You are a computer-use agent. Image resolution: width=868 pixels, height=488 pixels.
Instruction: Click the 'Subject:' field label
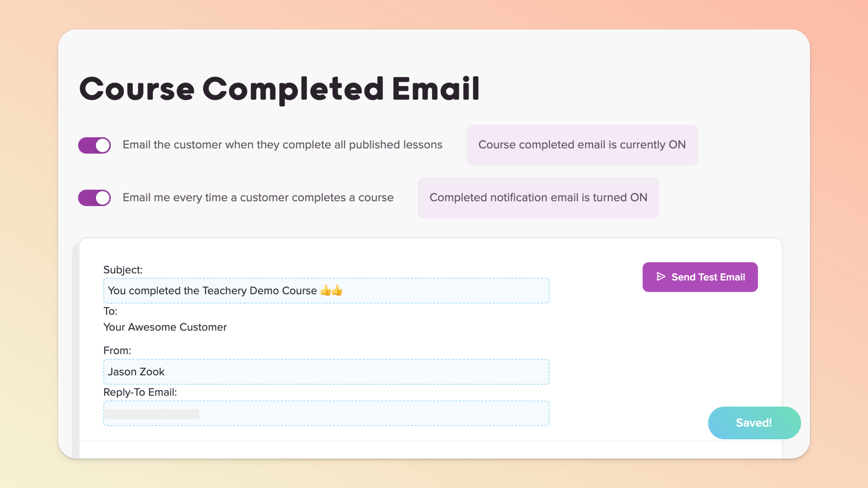[x=123, y=270]
